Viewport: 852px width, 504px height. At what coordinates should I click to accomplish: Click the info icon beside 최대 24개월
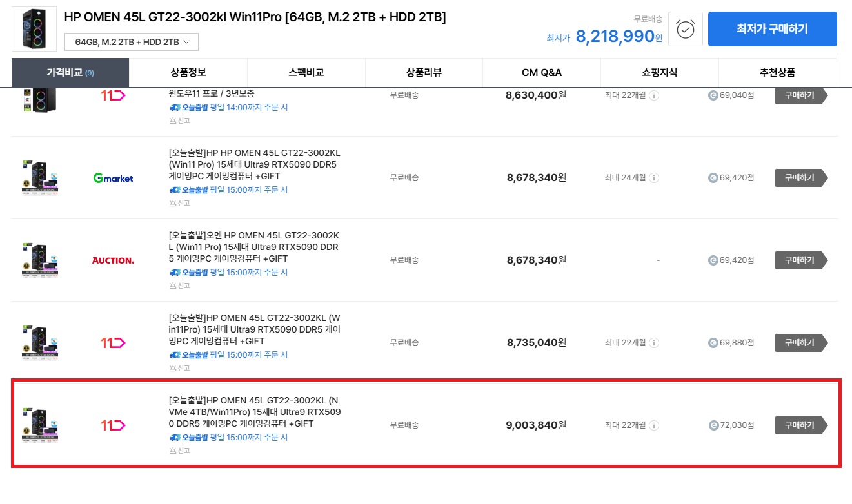(x=653, y=178)
